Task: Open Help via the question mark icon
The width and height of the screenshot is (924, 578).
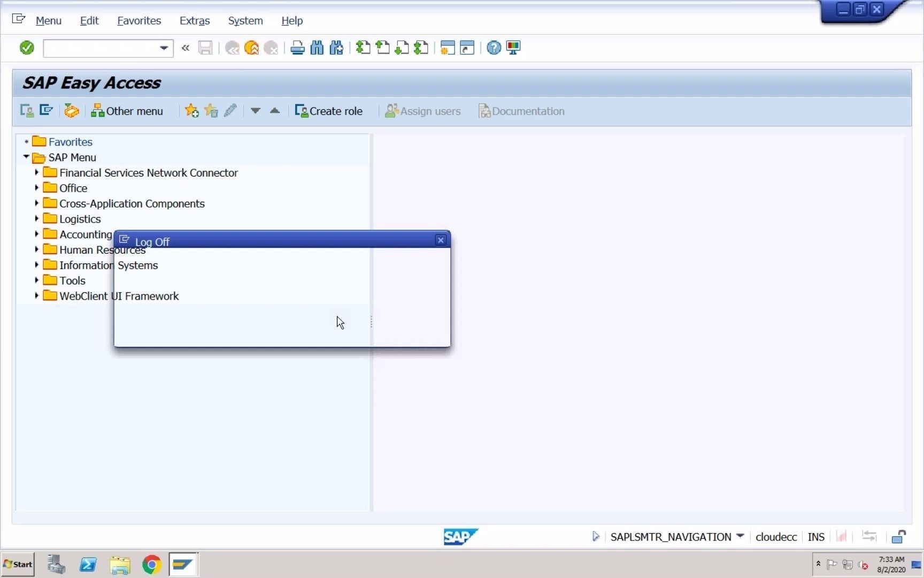Action: pyautogui.click(x=494, y=48)
